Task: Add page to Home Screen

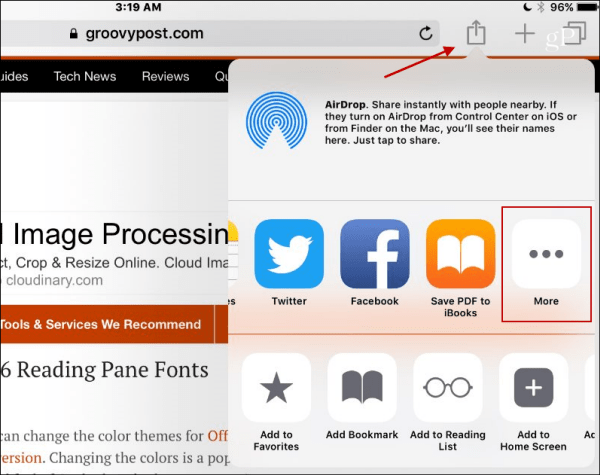Action: point(533,387)
